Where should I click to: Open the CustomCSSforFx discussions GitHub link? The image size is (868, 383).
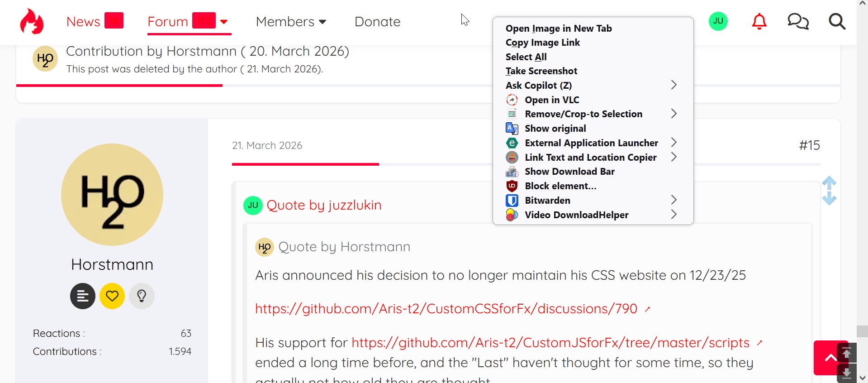click(x=446, y=309)
